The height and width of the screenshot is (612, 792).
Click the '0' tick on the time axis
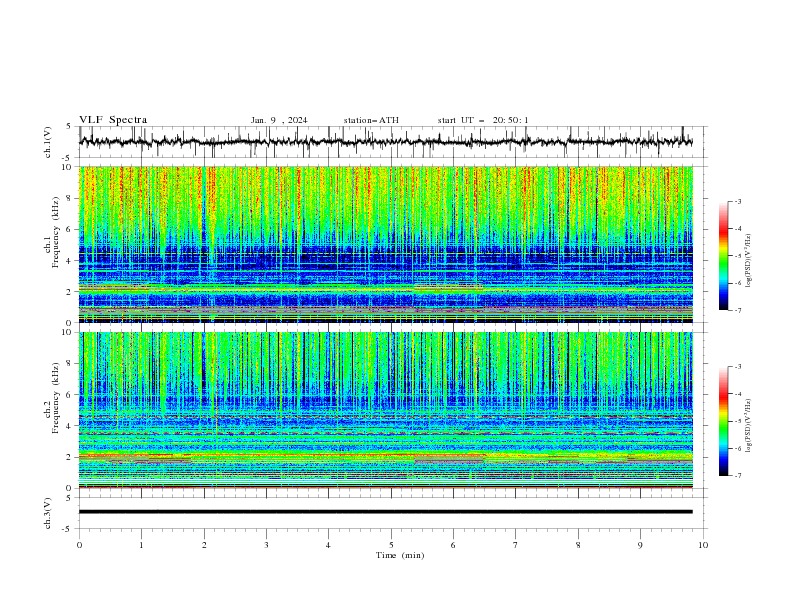point(79,545)
